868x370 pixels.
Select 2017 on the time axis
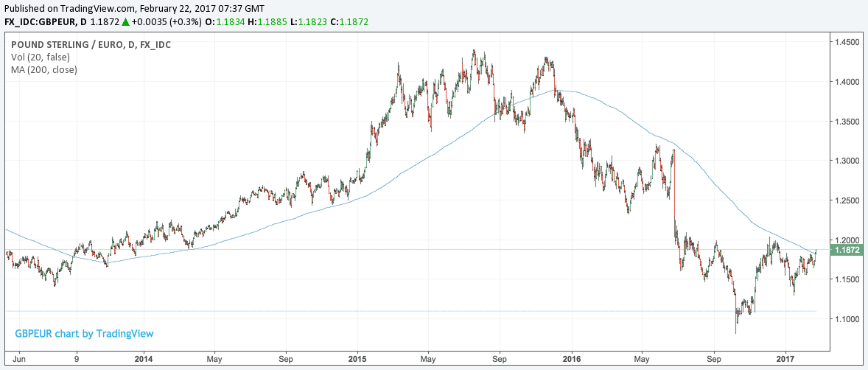click(x=785, y=359)
